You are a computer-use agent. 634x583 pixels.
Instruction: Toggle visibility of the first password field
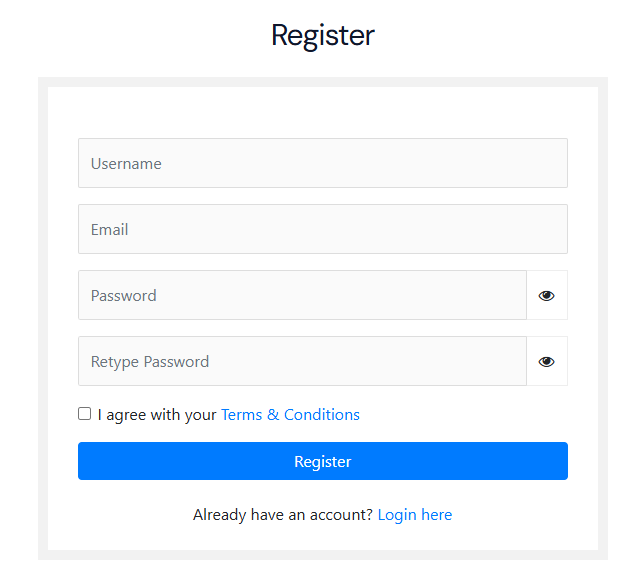click(x=546, y=295)
